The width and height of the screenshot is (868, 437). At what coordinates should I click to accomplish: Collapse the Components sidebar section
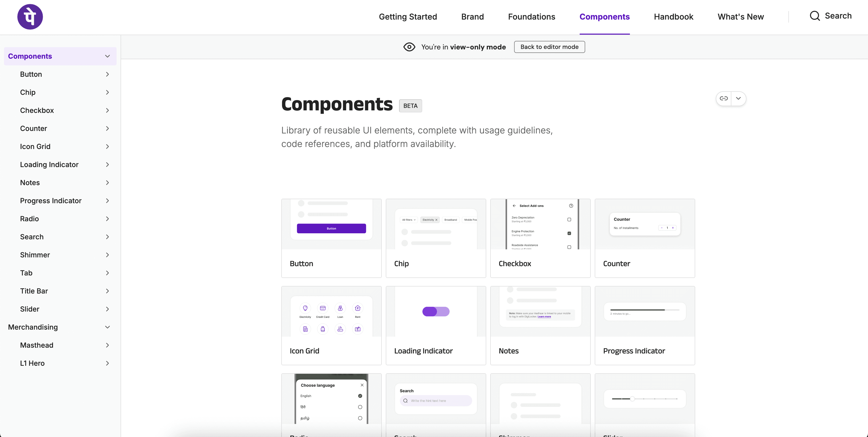tap(107, 56)
